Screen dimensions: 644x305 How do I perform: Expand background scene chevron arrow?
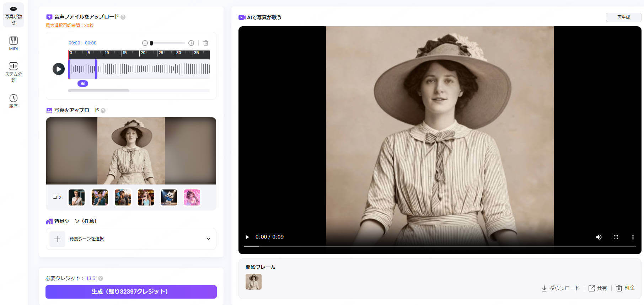point(209,239)
